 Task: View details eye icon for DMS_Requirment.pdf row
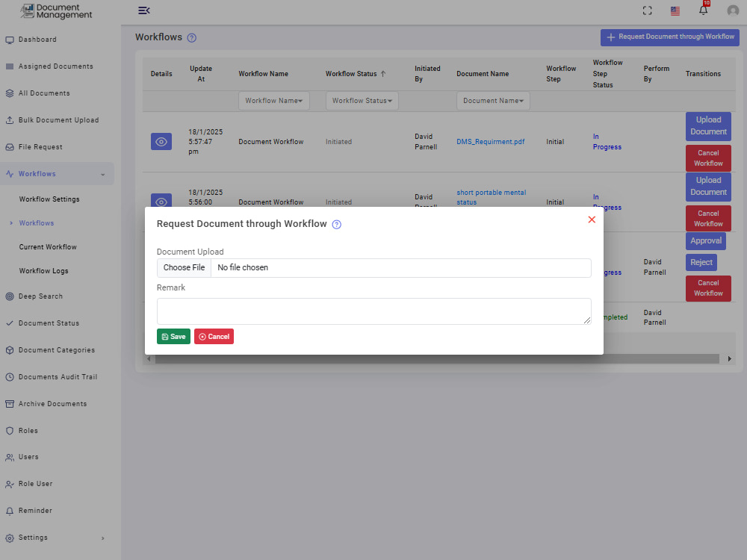click(161, 141)
